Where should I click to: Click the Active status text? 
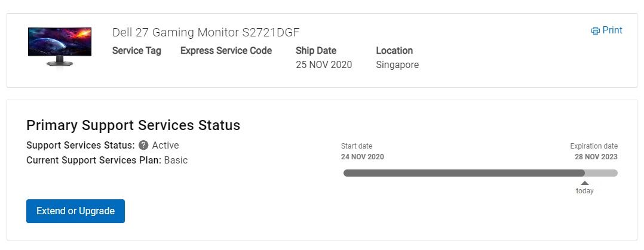point(165,146)
